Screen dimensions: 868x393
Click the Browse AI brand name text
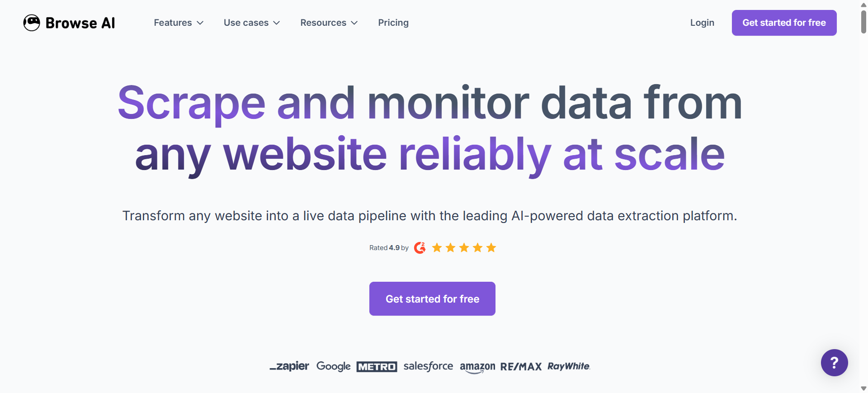pyautogui.click(x=80, y=23)
